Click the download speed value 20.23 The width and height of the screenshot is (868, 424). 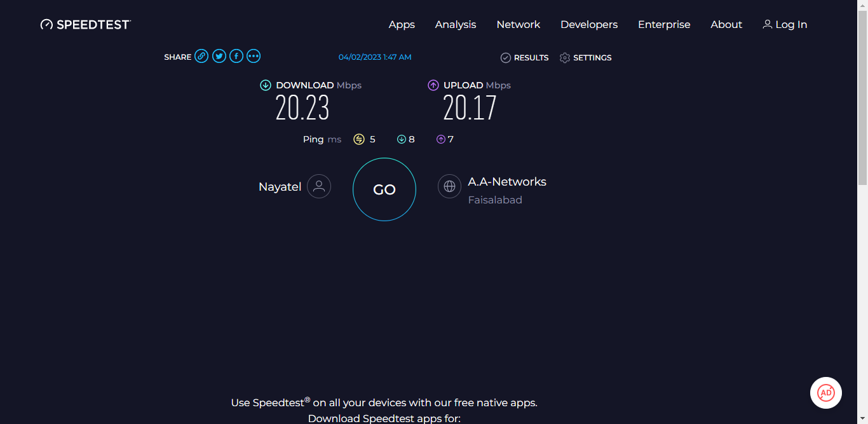click(x=302, y=108)
